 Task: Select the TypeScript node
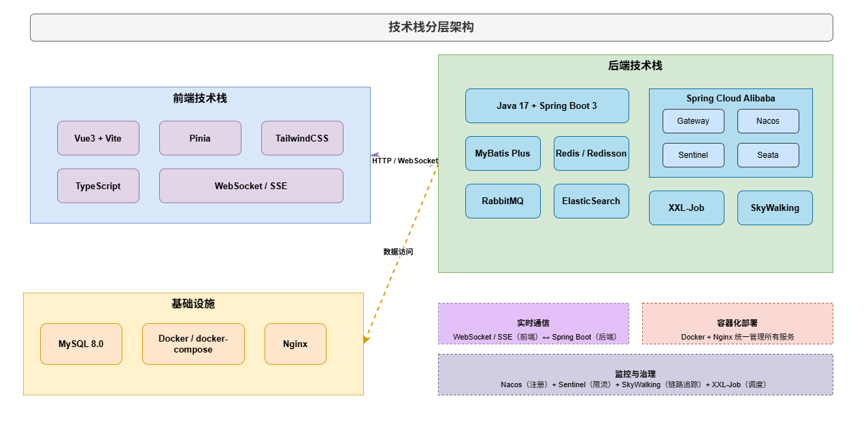tap(98, 186)
